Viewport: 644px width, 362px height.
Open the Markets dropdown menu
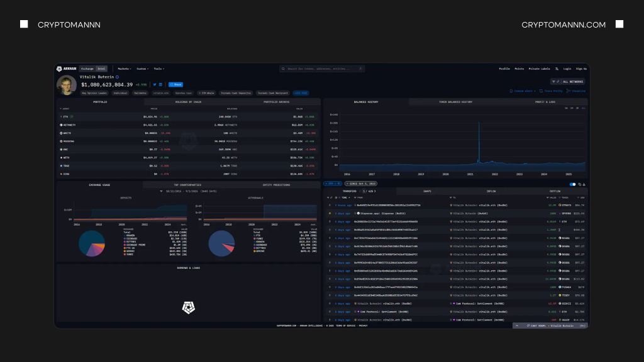124,69
